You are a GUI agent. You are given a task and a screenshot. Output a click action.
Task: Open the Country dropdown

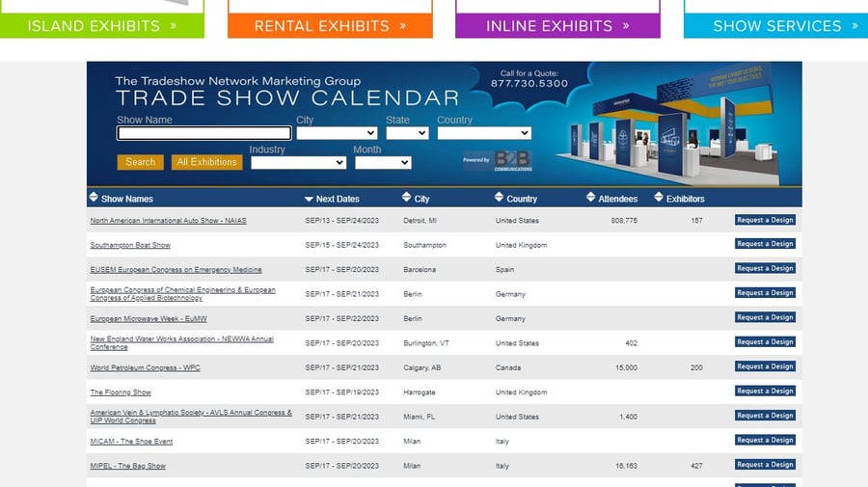point(484,133)
